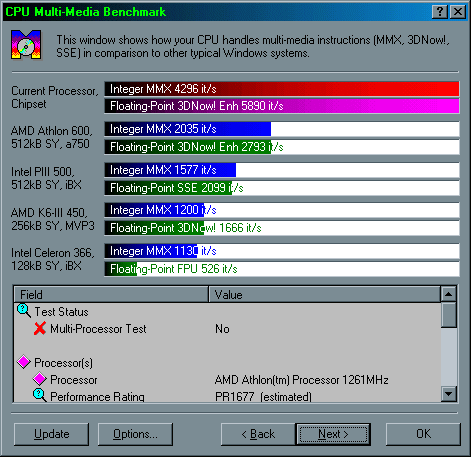Click the Processor row diamond icon

39,379
